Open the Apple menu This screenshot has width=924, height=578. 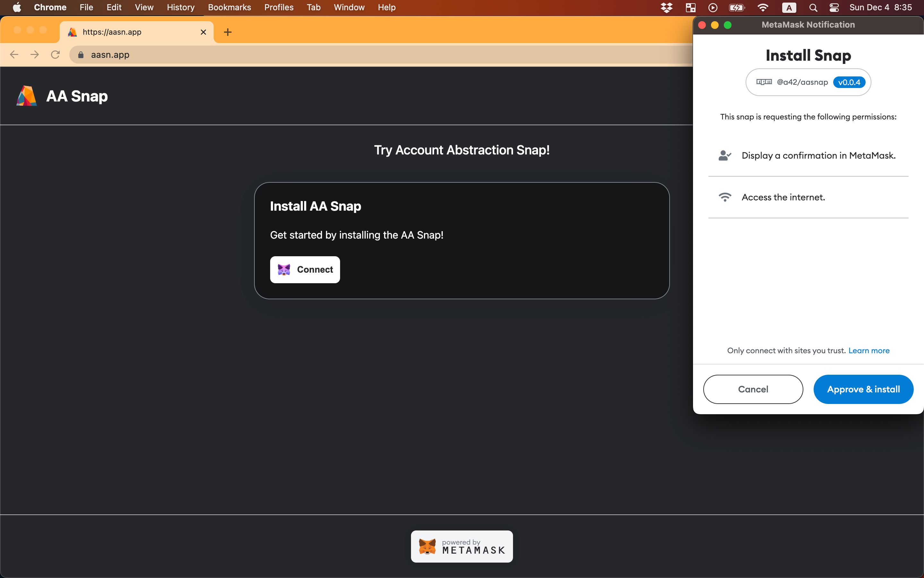[17, 7]
